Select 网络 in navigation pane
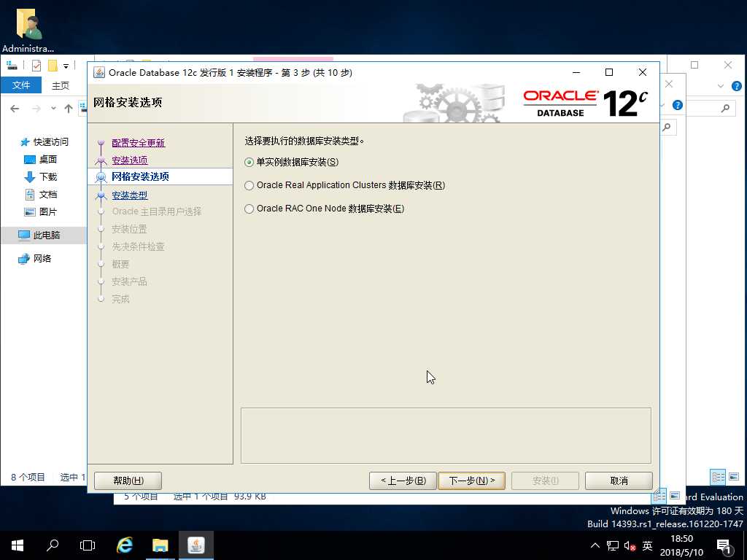The image size is (747, 560). (x=35, y=259)
